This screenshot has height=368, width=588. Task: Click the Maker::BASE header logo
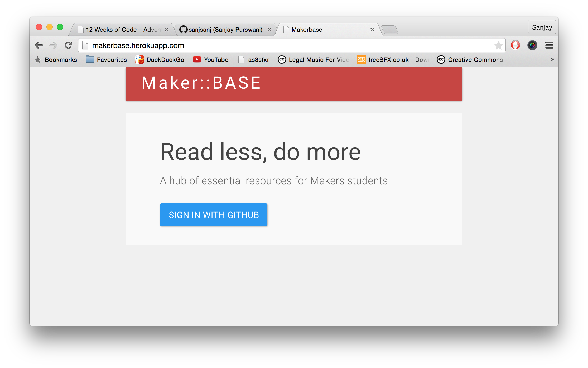click(201, 83)
